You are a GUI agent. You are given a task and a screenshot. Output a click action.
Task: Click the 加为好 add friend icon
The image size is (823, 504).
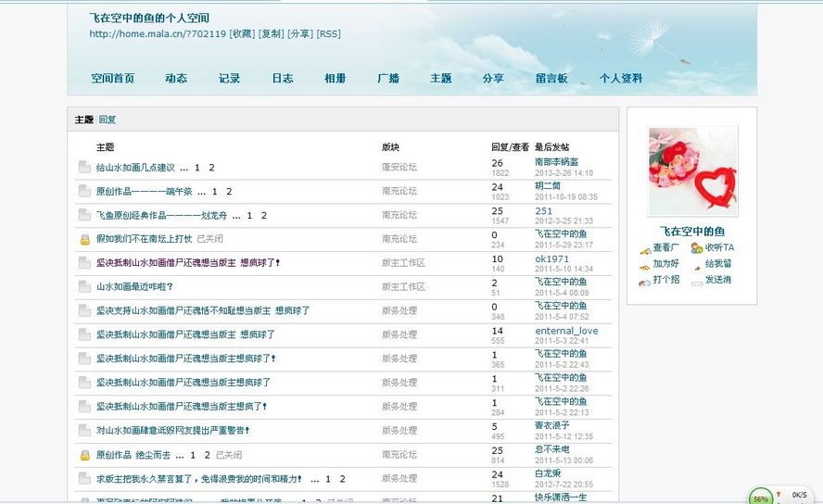[x=645, y=264]
